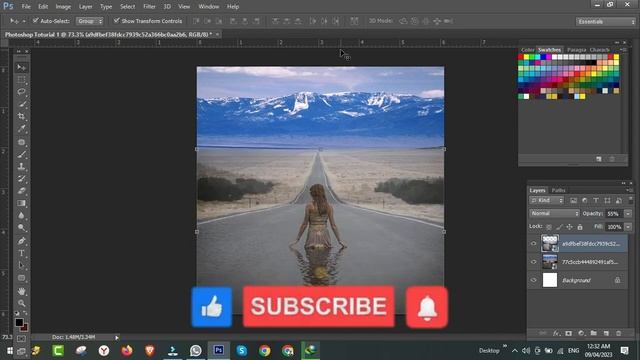Click the background color swatch
Viewport: 640px width, 360px height.
click(24, 327)
